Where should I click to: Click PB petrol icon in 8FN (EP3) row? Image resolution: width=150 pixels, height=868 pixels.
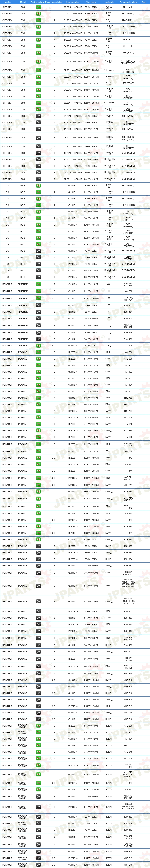coord(38,7)
